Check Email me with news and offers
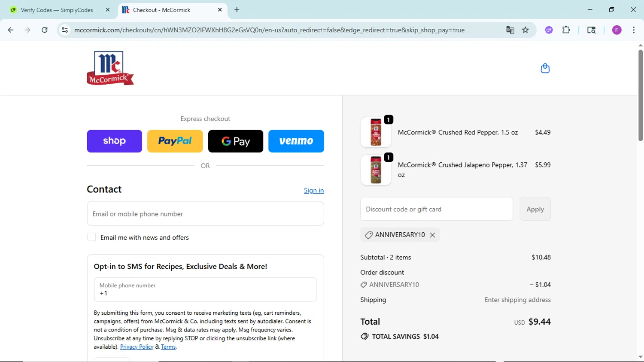The width and height of the screenshot is (644, 362). [x=91, y=237]
